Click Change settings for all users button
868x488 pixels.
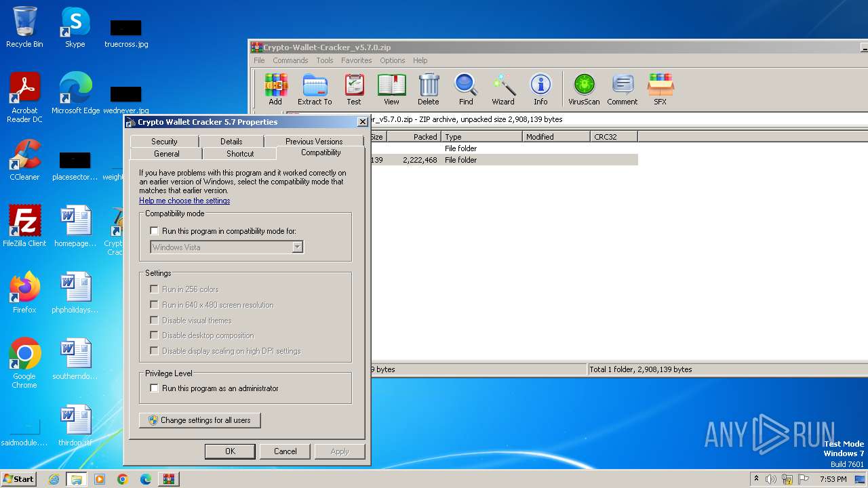pyautogui.click(x=199, y=420)
